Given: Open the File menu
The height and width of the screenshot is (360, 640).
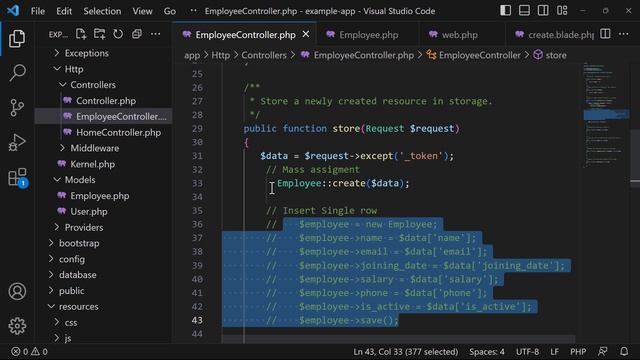Looking at the screenshot, I should 38,11.
